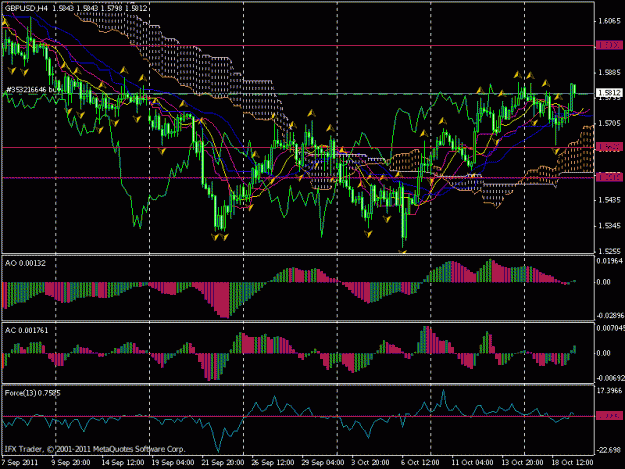Click the 0.01964 AO scale value
This screenshot has width=625, height=469.
click(x=609, y=261)
